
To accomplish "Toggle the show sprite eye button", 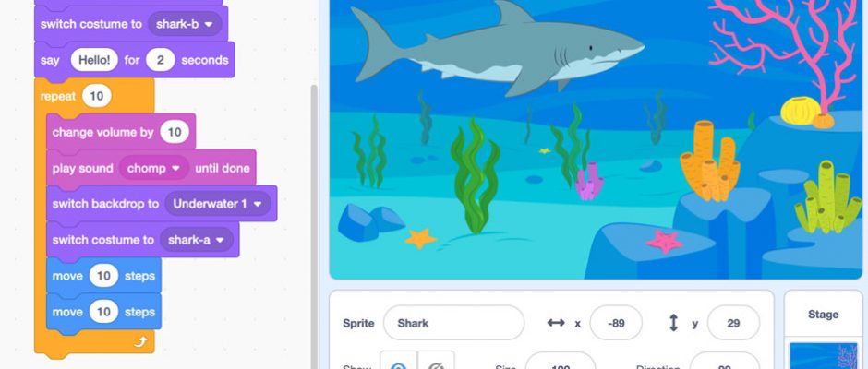I will point(398,362).
